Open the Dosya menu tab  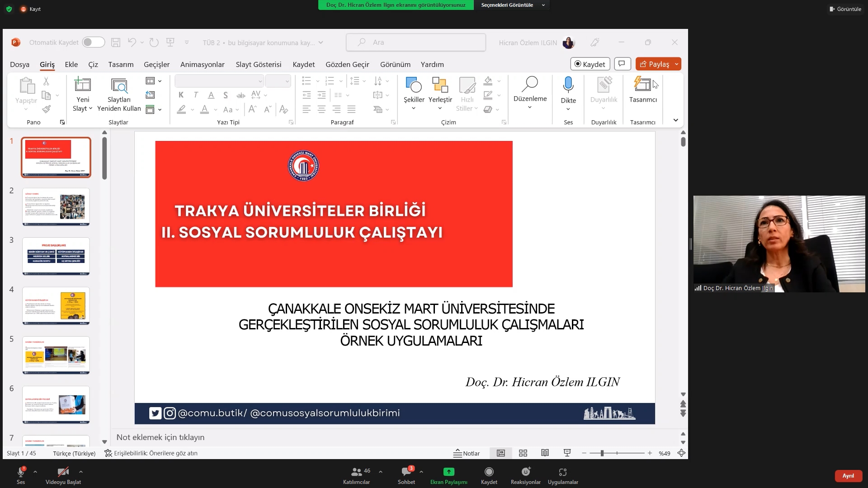(20, 64)
